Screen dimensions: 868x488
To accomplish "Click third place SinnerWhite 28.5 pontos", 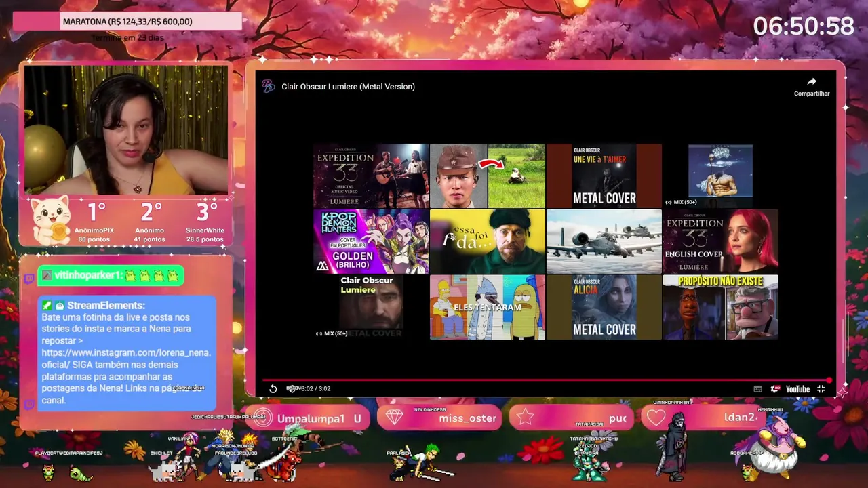I will point(205,222).
